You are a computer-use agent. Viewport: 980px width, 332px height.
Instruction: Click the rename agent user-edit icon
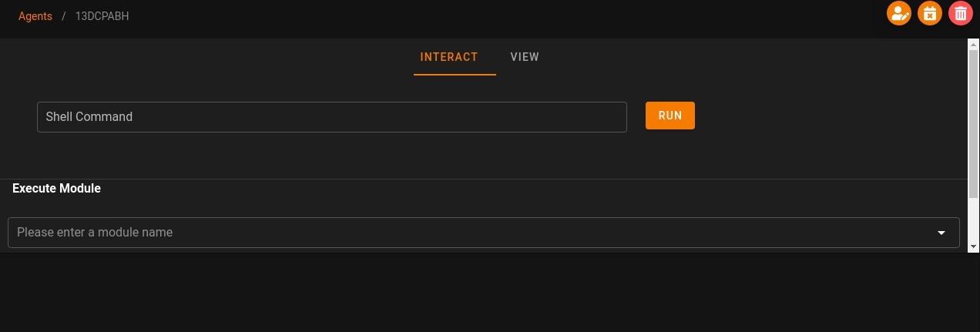[x=899, y=13]
